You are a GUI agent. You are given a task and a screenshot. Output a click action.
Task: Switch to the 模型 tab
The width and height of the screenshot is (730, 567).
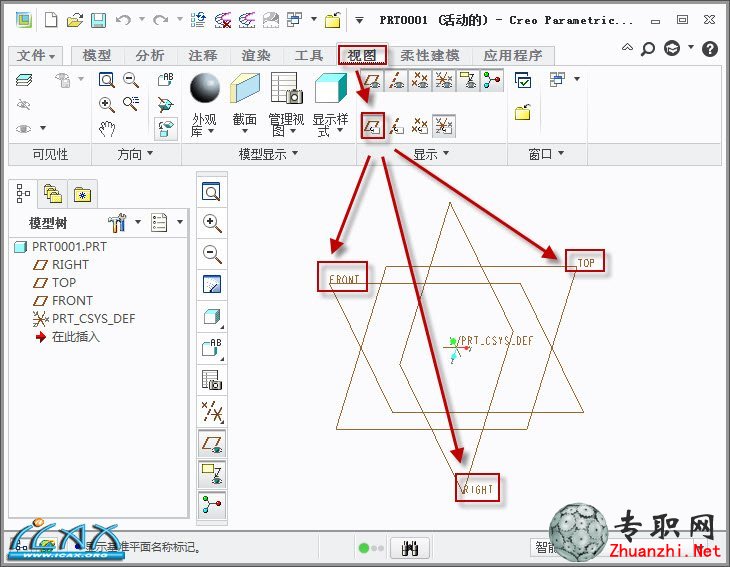click(97, 55)
